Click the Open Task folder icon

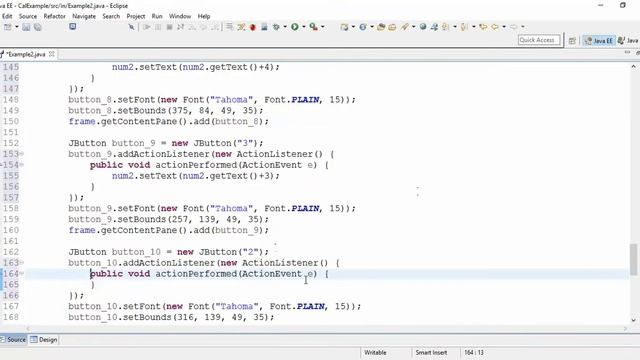(x=392, y=27)
